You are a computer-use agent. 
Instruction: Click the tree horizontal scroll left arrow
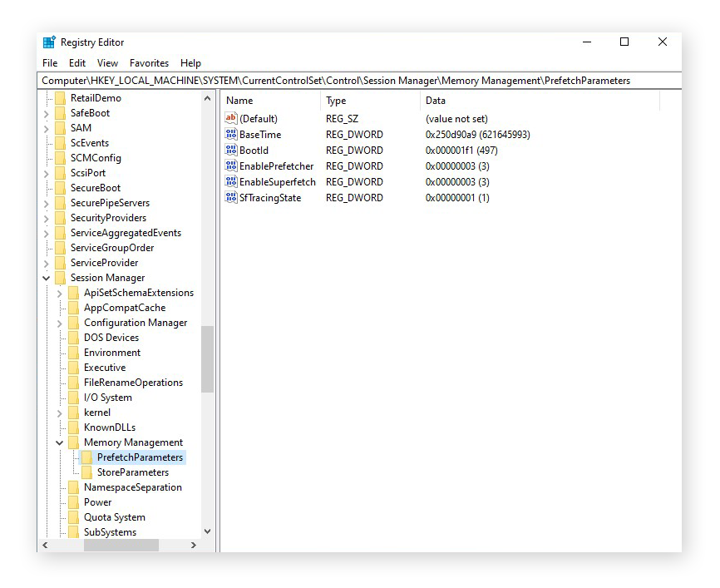45,546
